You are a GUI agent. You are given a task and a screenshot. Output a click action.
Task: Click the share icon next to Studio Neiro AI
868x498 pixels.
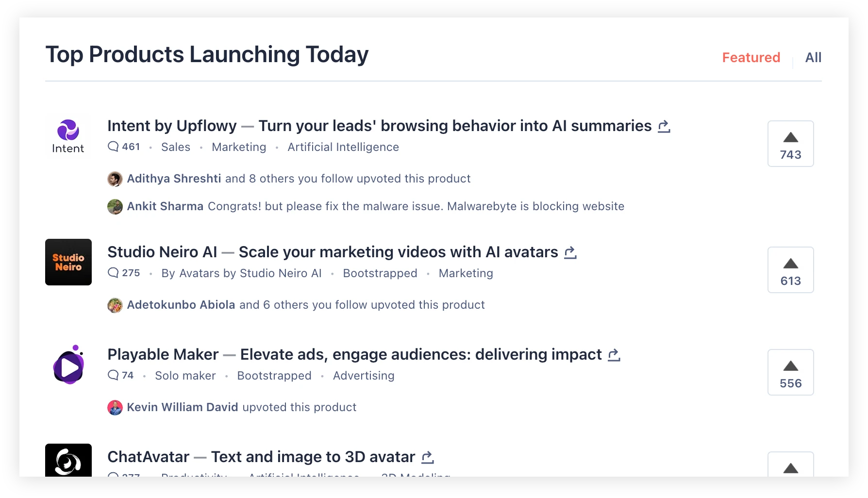570,252
